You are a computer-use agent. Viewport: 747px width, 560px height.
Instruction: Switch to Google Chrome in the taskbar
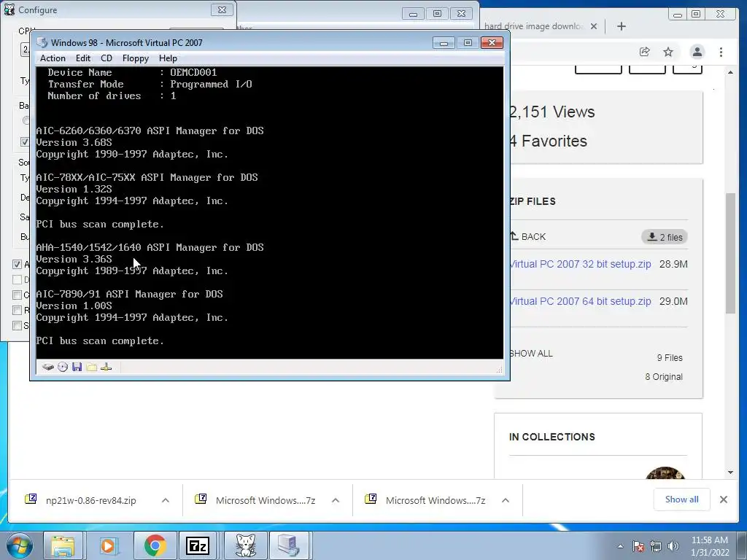tap(155, 545)
